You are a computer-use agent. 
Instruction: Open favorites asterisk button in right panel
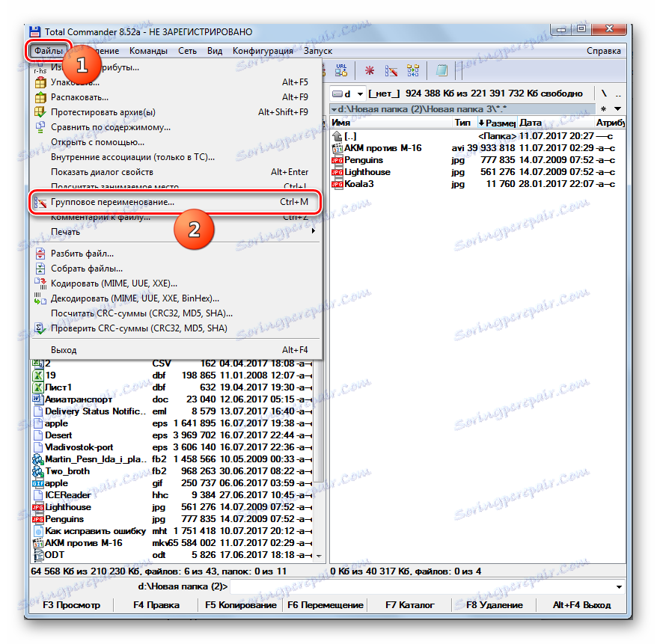603,109
